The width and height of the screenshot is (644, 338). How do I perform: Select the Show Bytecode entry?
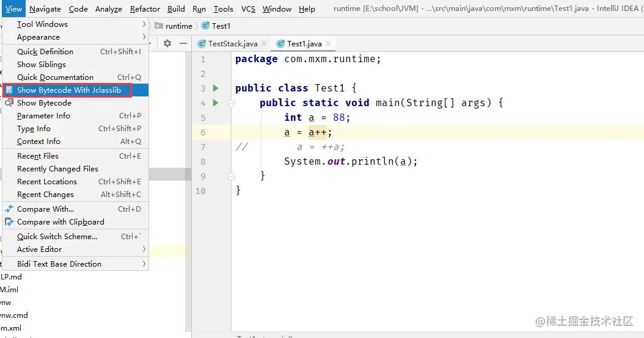[x=76, y=103]
